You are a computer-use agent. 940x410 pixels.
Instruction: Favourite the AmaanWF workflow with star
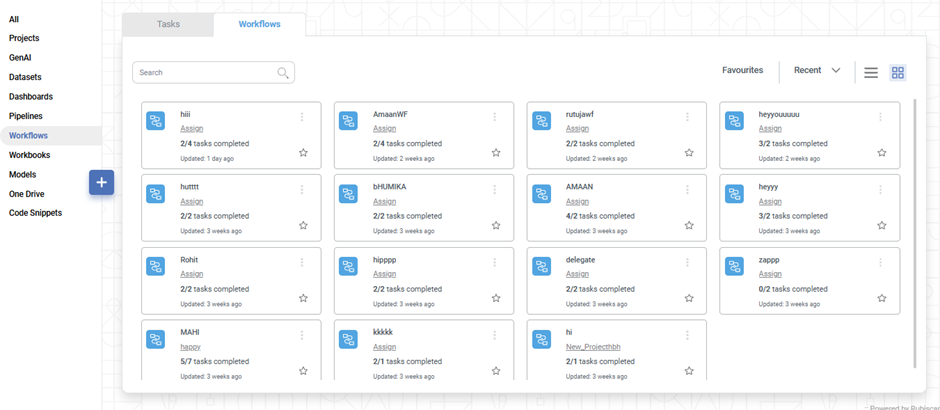(496, 153)
